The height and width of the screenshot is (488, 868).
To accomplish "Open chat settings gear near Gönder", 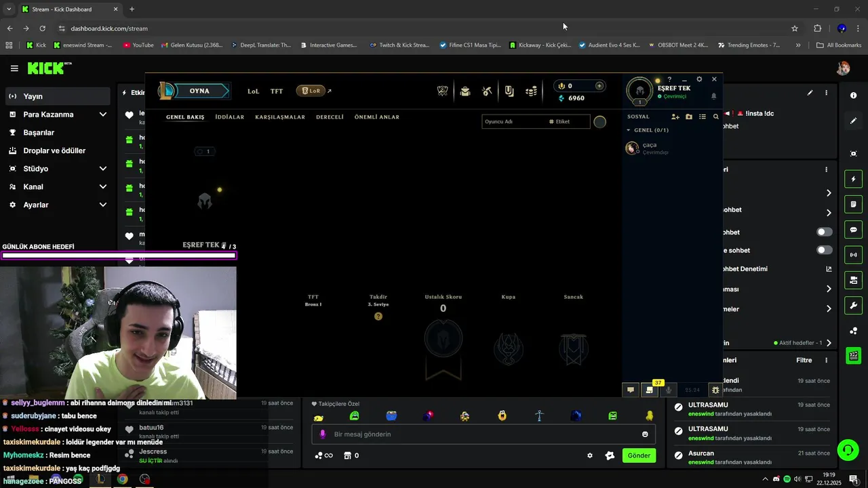I will coord(589,455).
